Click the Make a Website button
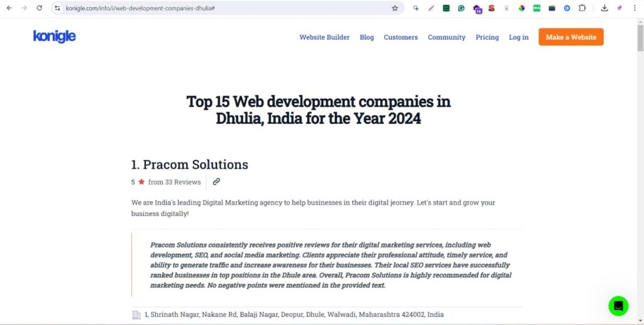Screen dimensions: 644x325 pyautogui.click(x=571, y=37)
